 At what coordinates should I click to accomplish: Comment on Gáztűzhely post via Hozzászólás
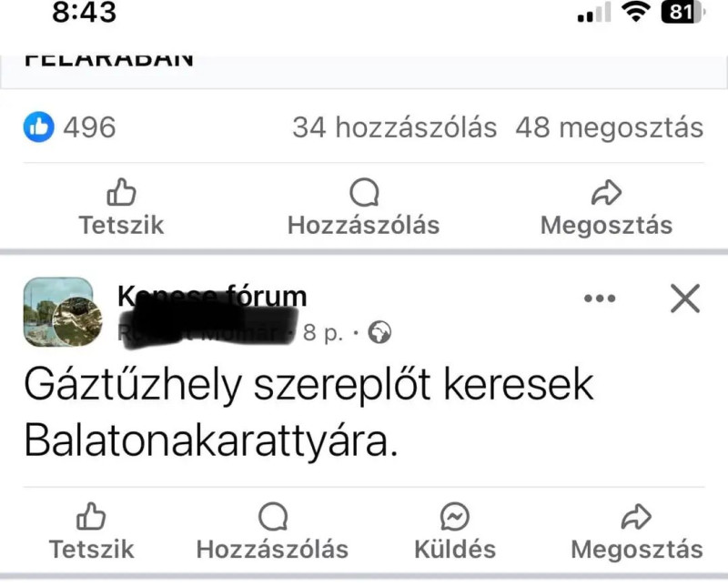272,531
